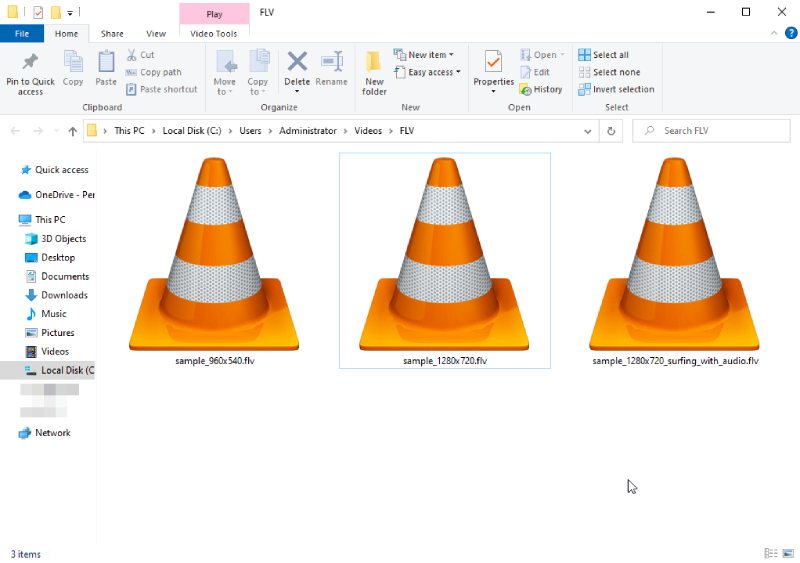Open the Copy to menu
800x563 pixels.
point(258,72)
